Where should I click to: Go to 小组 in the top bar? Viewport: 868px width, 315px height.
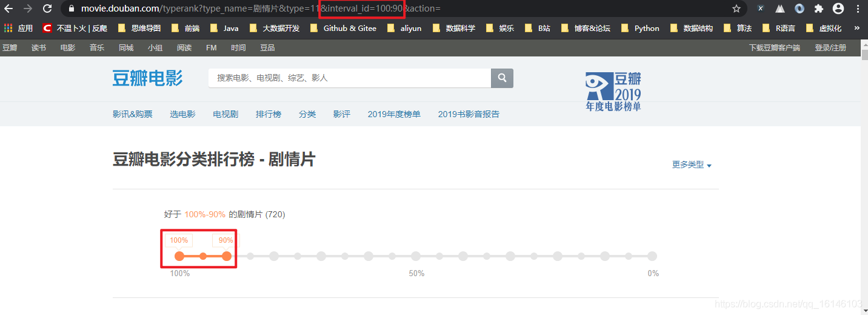click(x=155, y=47)
